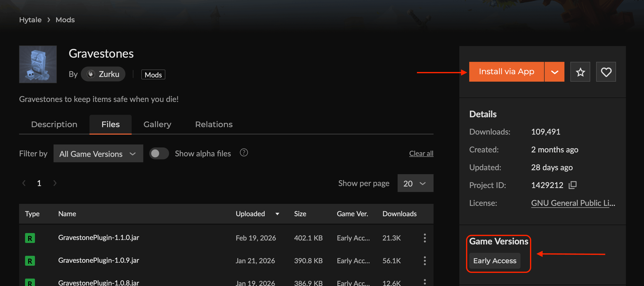The image size is (644, 286).
Task: Click the star favorite icon
Action: pos(580,72)
